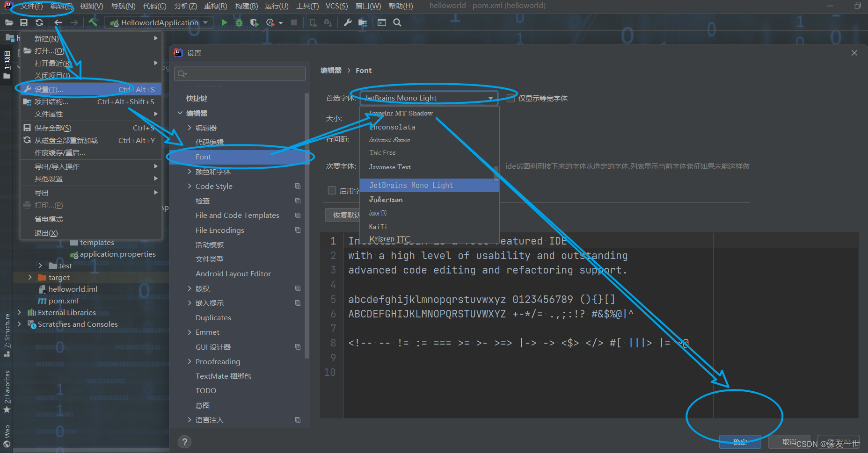Screen dimensions: 868x453
Task: Click the Run with Coverage shield icon
Action: 254,22
